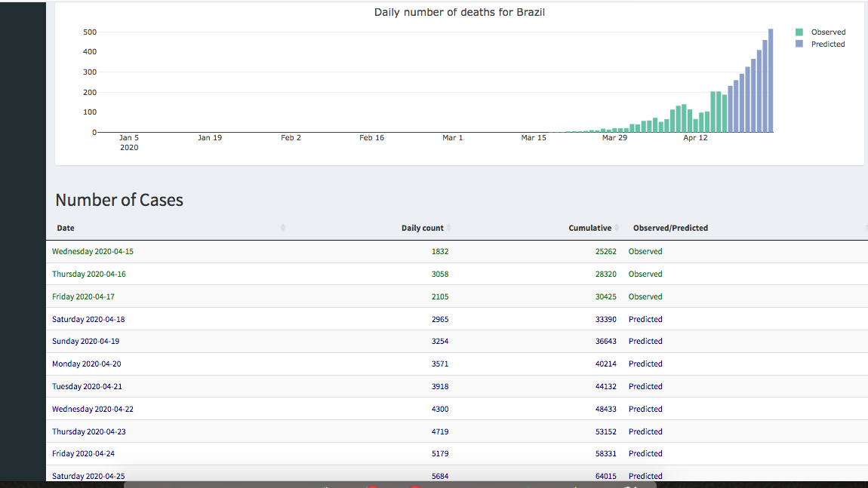
Task: Click daily count 3058 for Thursday 2020-04-16
Action: click(x=439, y=275)
